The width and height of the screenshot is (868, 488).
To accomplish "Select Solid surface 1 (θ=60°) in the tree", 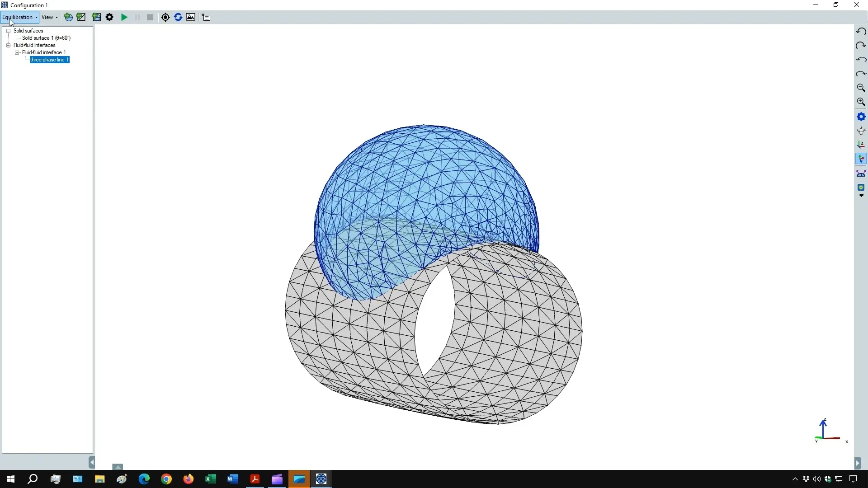I will 45,38.
